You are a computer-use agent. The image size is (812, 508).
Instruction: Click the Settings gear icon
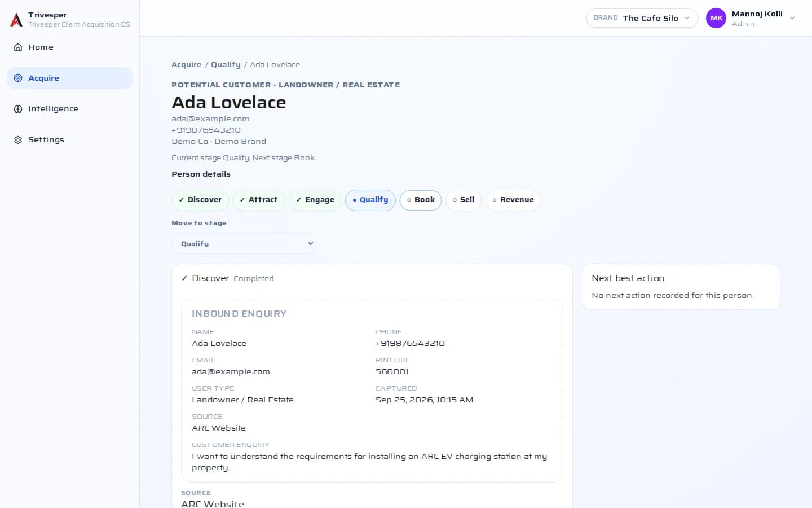[x=18, y=140]
